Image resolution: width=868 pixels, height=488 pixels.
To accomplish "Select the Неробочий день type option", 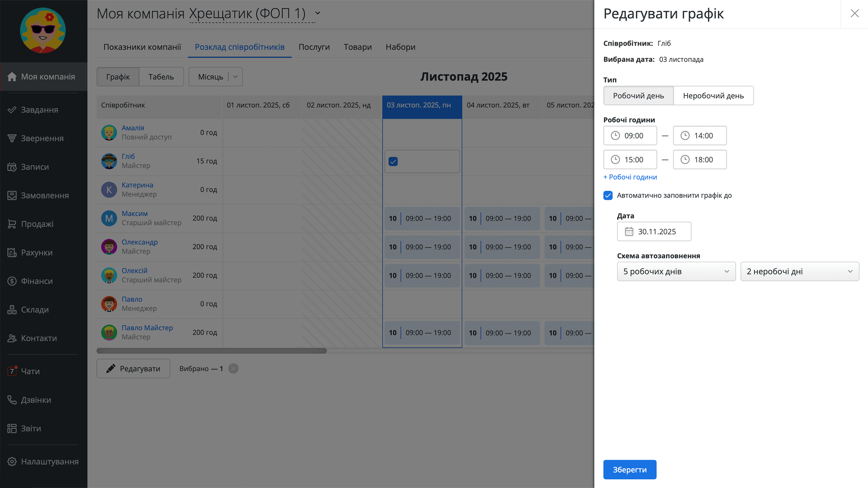I will click(x=713, y=96).
